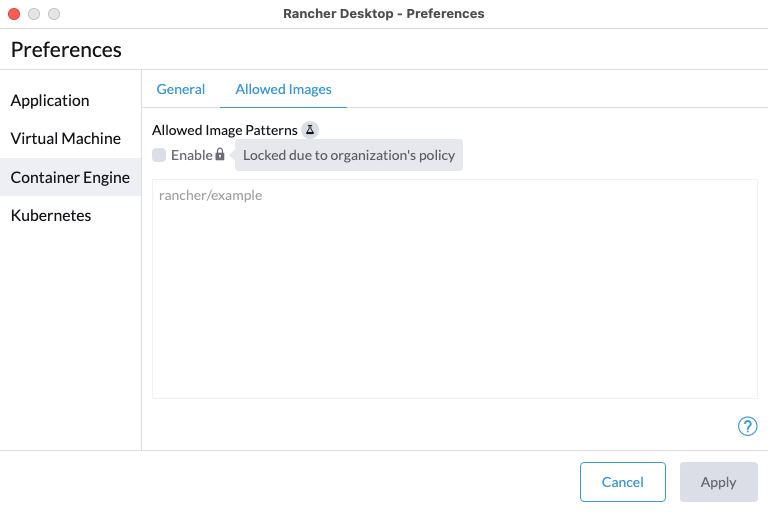
Task: Click the Enable label text
Action: pos(192,155)
